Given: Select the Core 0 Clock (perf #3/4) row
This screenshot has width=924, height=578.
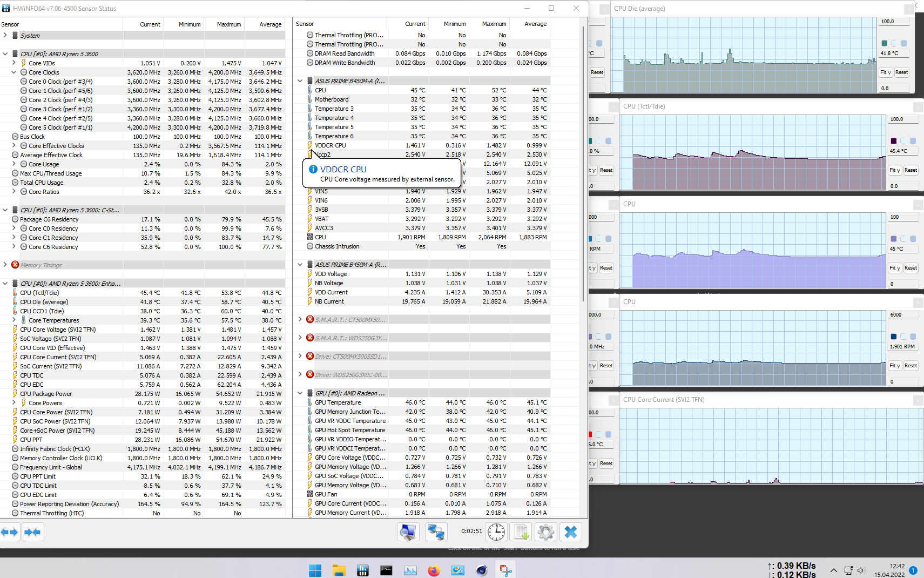Looking at the screenshot, I should click(x=143, y=82).
